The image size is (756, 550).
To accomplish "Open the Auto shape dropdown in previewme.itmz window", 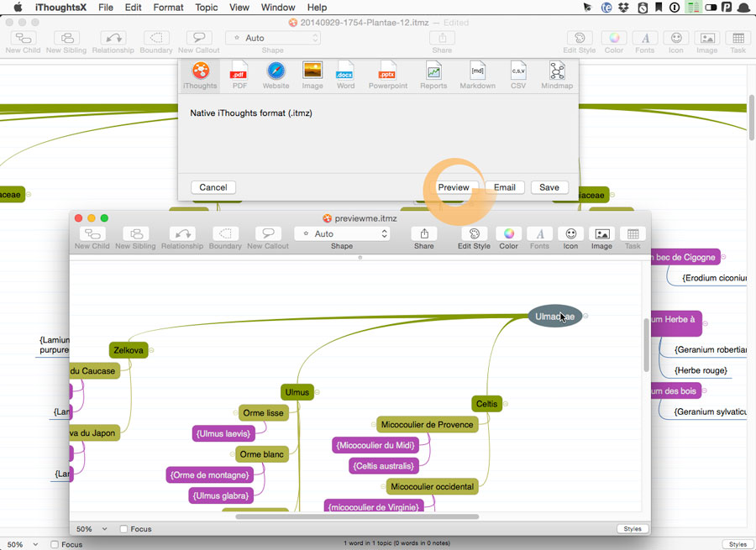I will (341, 233).
